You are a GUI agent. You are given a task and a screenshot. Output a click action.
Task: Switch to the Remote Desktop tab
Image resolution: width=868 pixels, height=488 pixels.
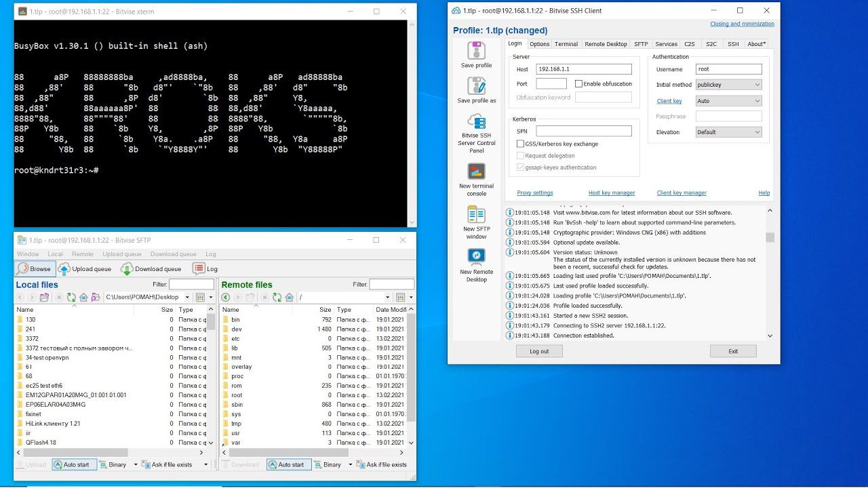coord(606,44)
